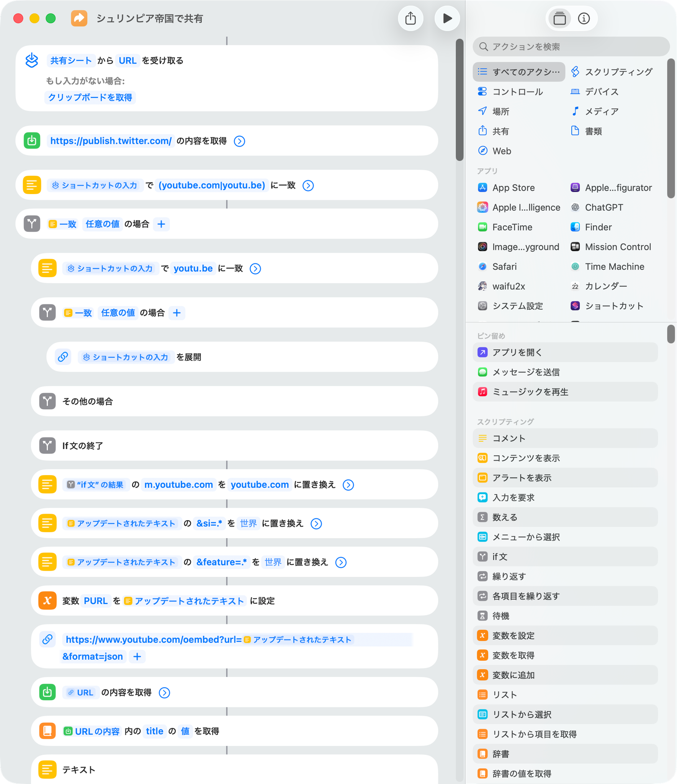Select the 書類 category
677x784 pixels.
[587, 131]
